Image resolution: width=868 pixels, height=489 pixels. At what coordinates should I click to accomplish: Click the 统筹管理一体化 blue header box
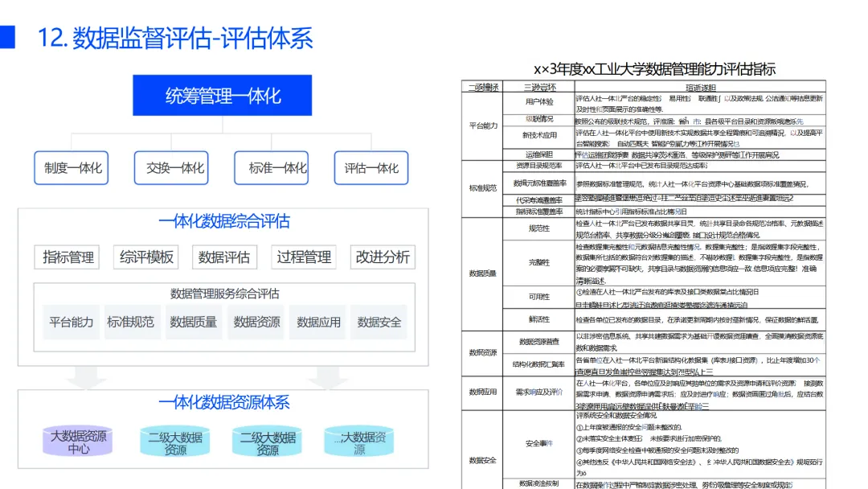pyautogui.click(x=222, y=95)
